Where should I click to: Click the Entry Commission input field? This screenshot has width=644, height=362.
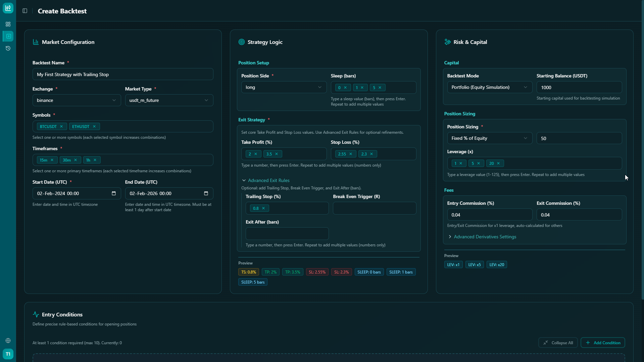point(490,215)
